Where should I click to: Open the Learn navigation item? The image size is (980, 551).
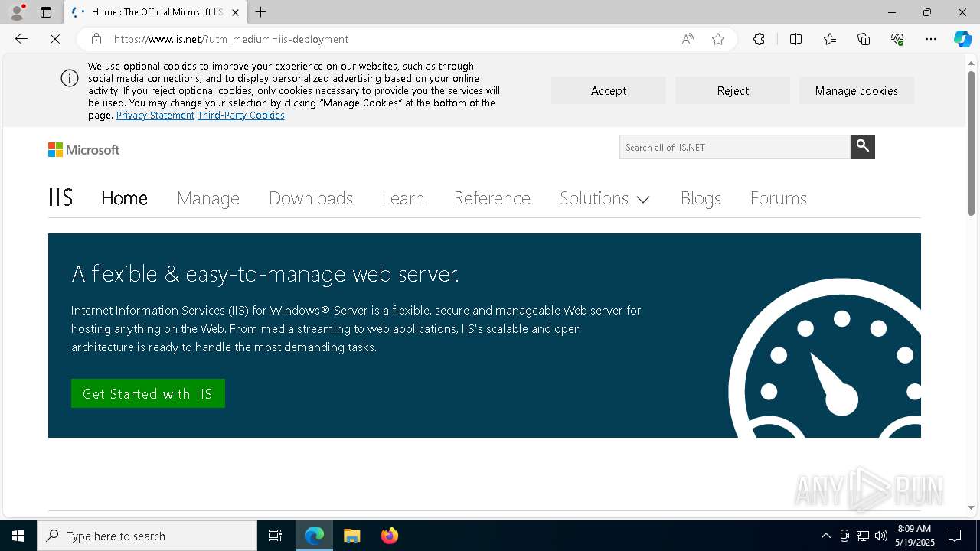pyautogui.click(x=403, y=198)
